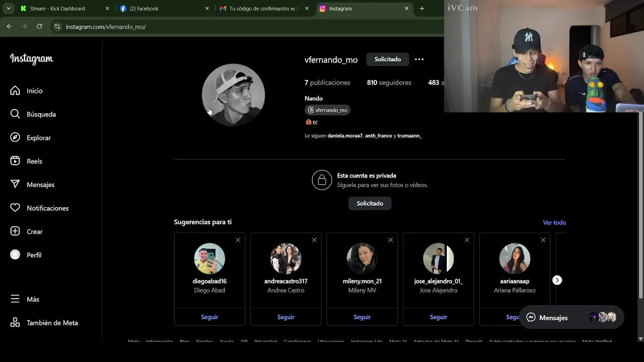
Task: Click the Instagram logo
Action: [31, 59]
